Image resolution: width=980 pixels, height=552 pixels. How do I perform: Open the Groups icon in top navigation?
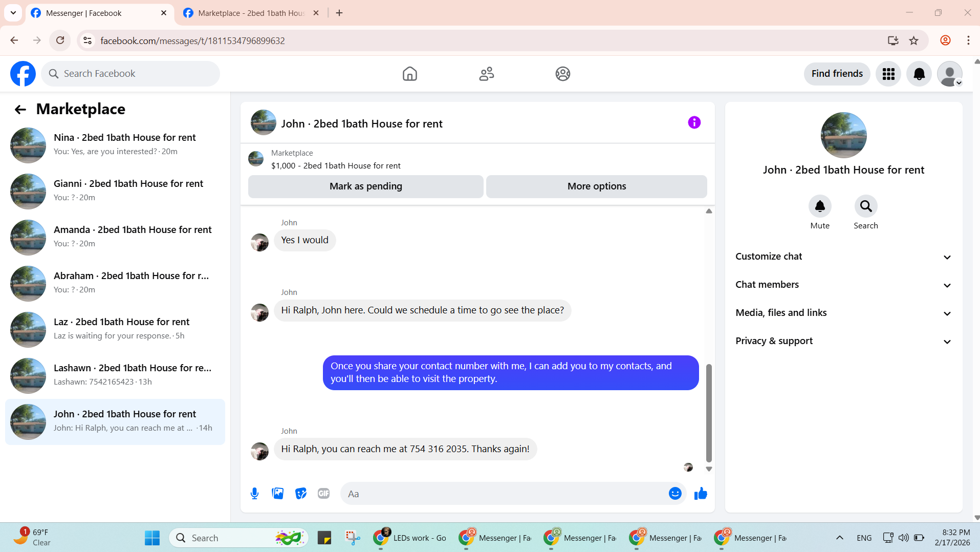(562, 74)
